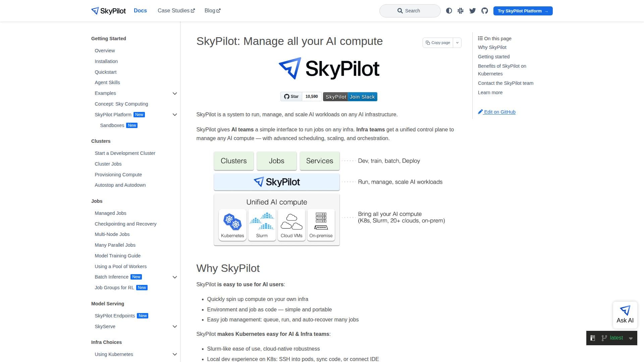Click the 10,590 star count
644x362 pixels.
tap(312, 97)
